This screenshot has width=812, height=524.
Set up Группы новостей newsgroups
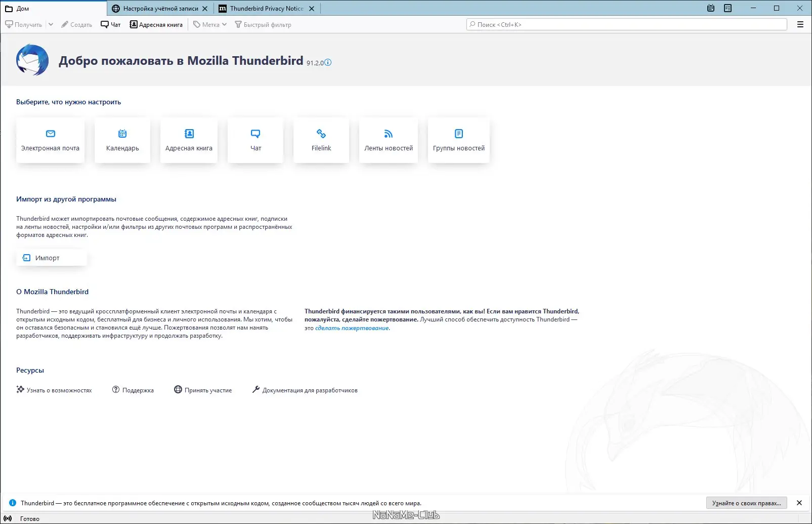(x=459, y=140)
